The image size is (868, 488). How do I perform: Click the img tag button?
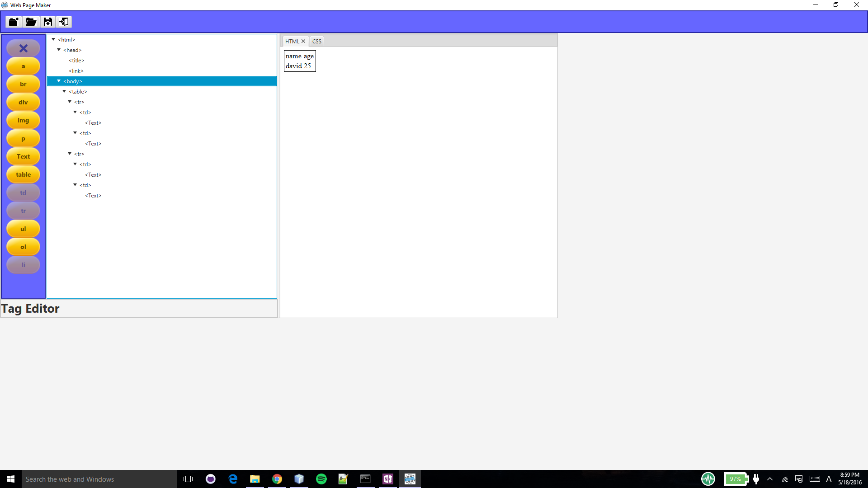[23, 120]
